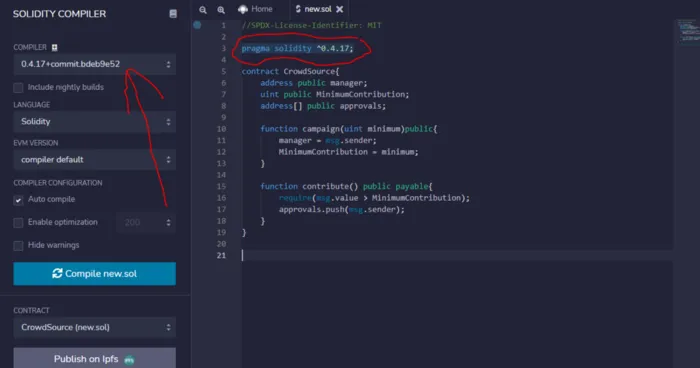Screen dimensions: 700x368
Task: Uncheck the Auto compile checkbox
Action: tap(18, 200)
